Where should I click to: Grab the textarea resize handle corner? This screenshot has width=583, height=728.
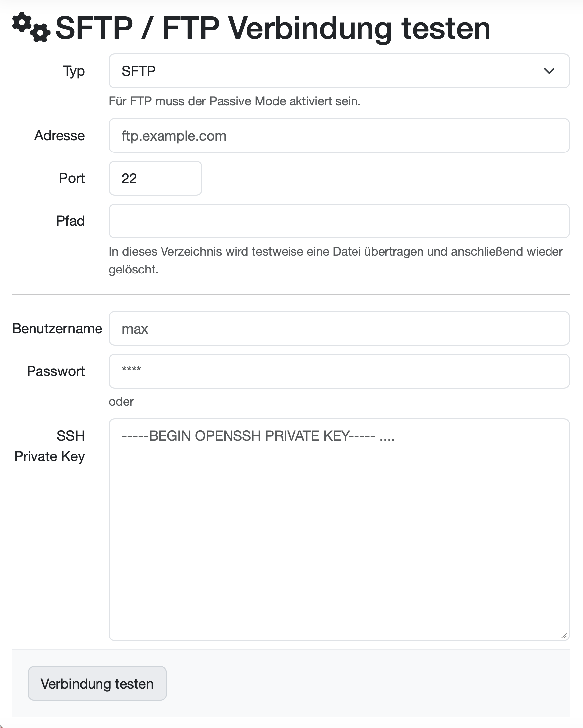(x=564, y=636)
